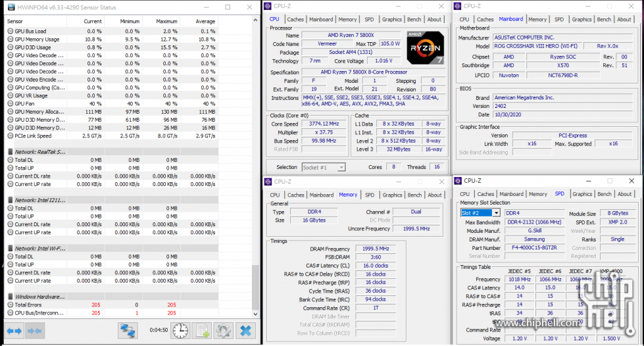
Task: Click the Model field ROG CROSSHAIR VIII HERO
Action: (536, 46)
